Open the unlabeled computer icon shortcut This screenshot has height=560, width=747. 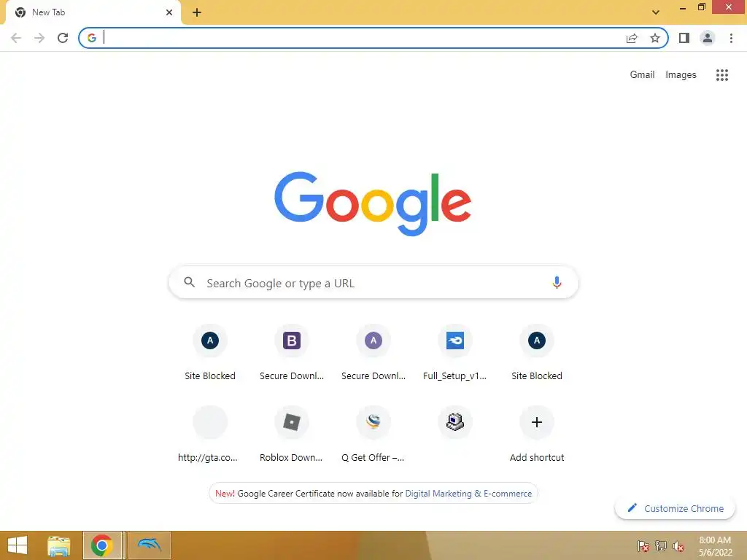455,422
